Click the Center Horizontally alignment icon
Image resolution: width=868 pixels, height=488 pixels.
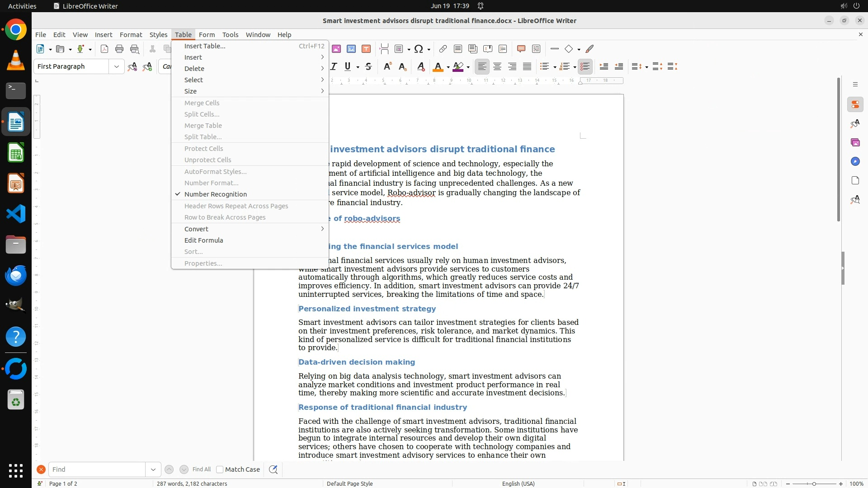497,67
